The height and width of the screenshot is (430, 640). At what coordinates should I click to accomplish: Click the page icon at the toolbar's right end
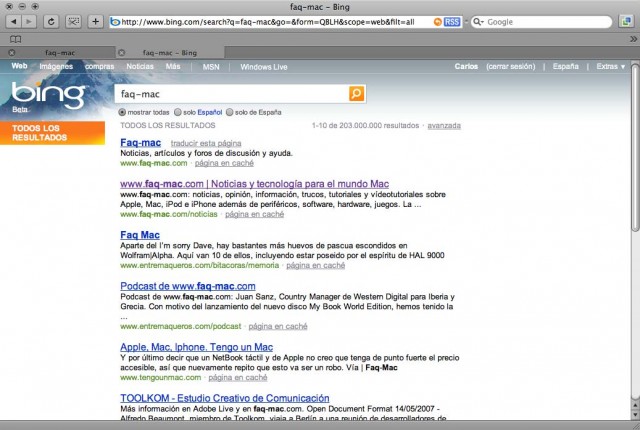(x=626, y=22)
